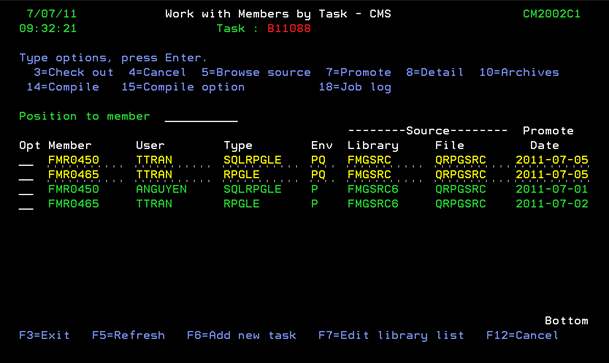
Task: Click screen ID CM2002C1
Action: click(x=551, y=14)
